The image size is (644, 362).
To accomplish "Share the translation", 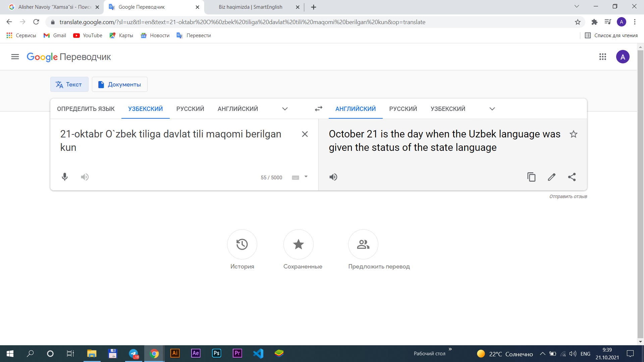I will pos(572,177).
